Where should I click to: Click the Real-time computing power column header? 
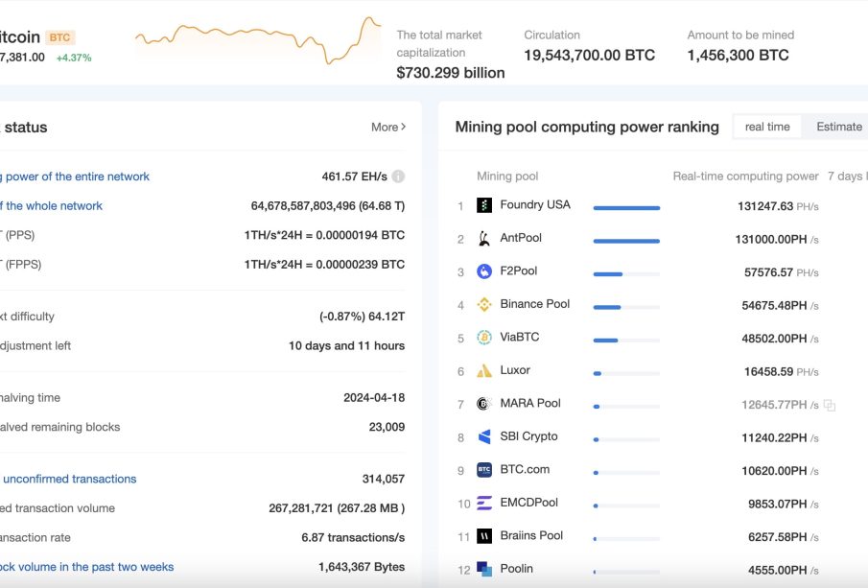(745, 176)
